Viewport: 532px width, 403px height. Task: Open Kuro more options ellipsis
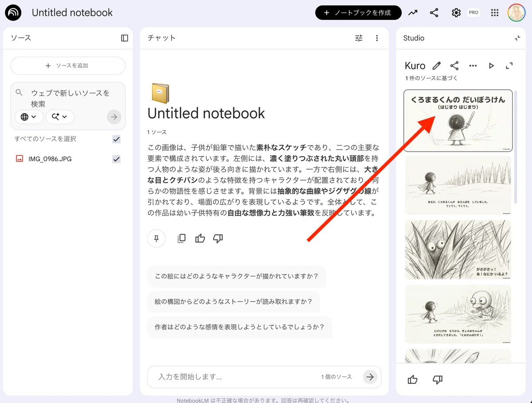(x=473, y=66)
